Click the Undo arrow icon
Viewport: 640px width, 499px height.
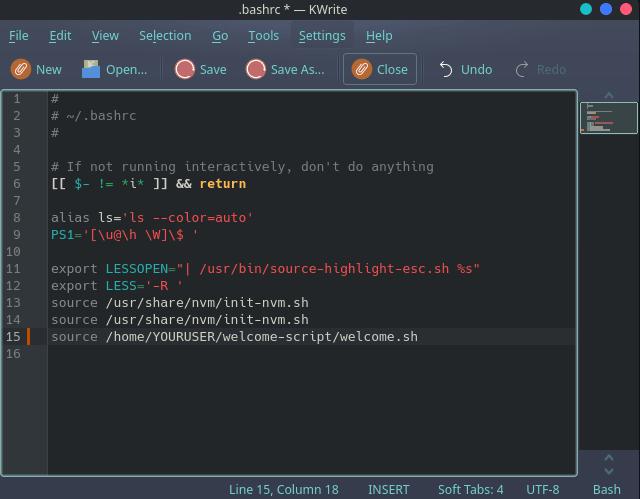[x=446, y=69]
